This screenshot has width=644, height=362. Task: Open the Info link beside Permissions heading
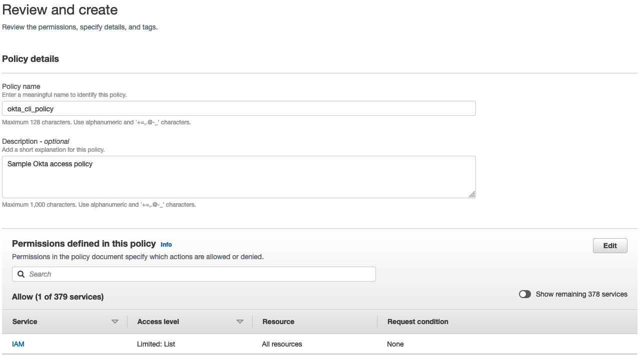point(166,245)
